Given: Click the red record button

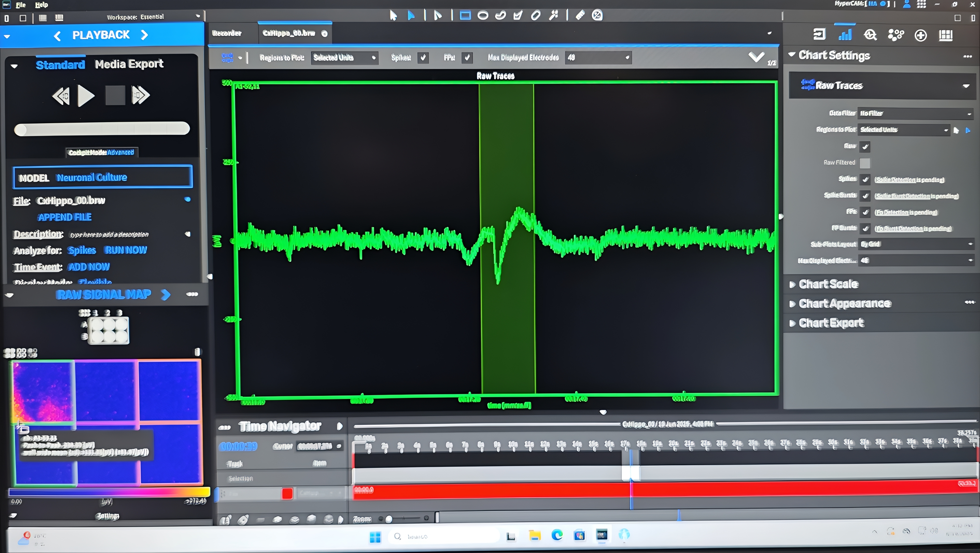Looking at the screenshot, I should [287, 493].
